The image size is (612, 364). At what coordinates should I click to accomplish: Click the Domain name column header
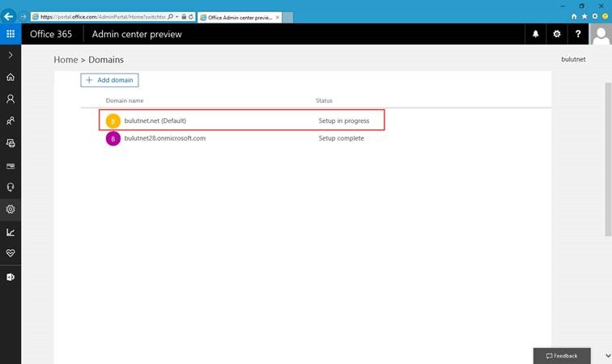(125, 100)
